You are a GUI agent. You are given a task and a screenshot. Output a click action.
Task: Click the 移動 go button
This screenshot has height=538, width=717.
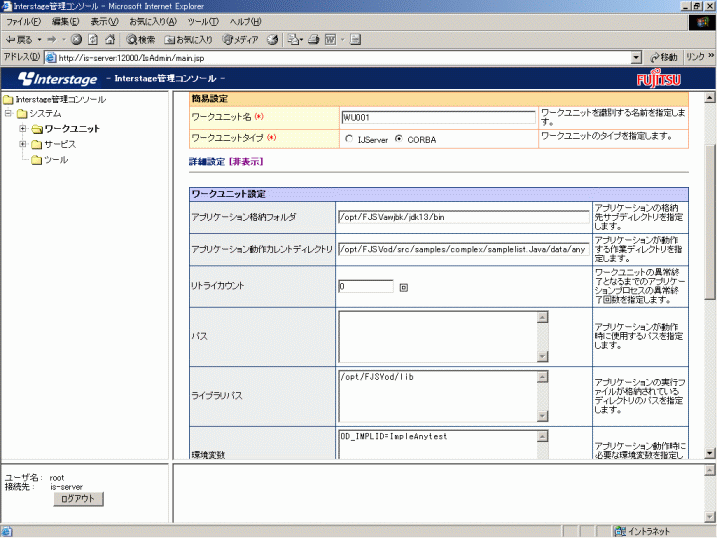pos(664,57)
